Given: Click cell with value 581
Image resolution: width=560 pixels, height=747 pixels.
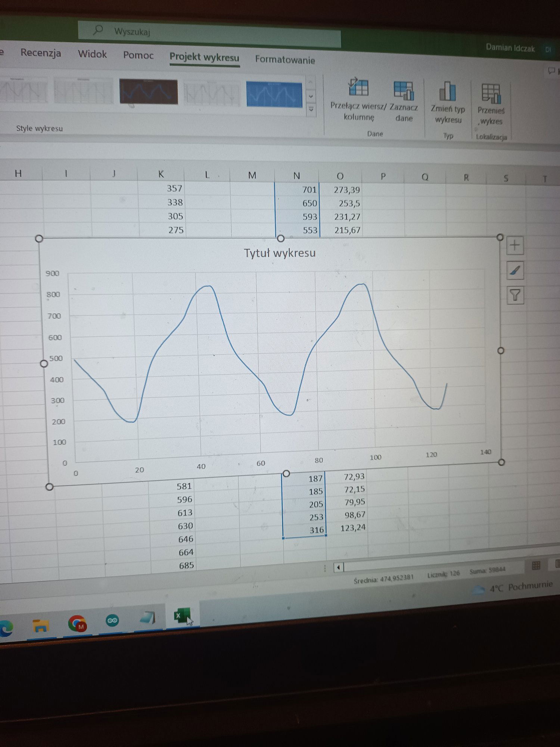Looking at the screenshot, I should pyautogui.click(x=172, y=486).
